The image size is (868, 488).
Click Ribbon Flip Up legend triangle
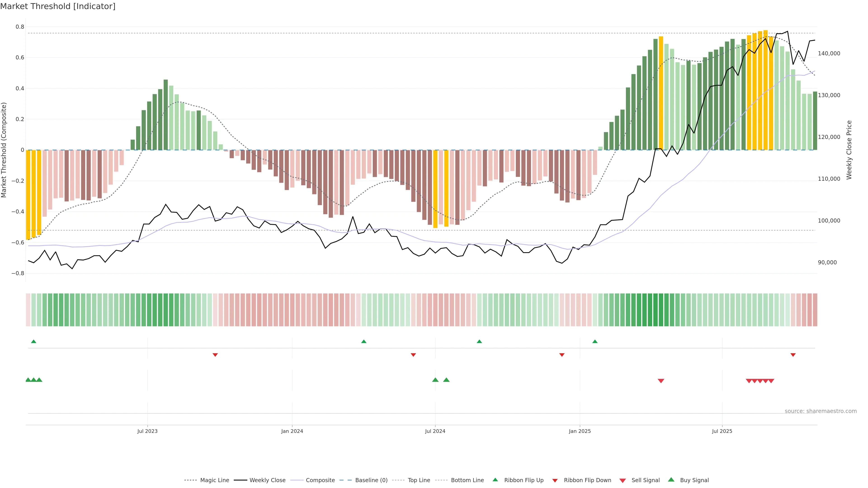coord(495,480)
